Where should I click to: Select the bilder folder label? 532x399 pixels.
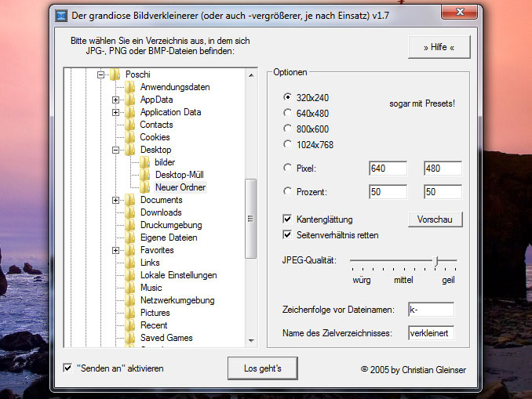pos(165,162)
